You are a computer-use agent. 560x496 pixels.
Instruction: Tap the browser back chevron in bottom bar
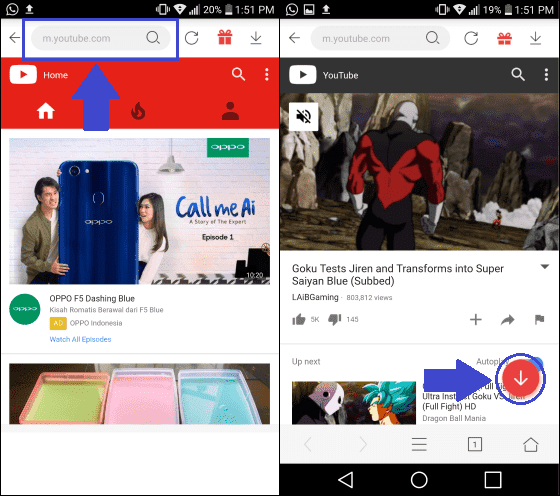[x=308, y=445]
